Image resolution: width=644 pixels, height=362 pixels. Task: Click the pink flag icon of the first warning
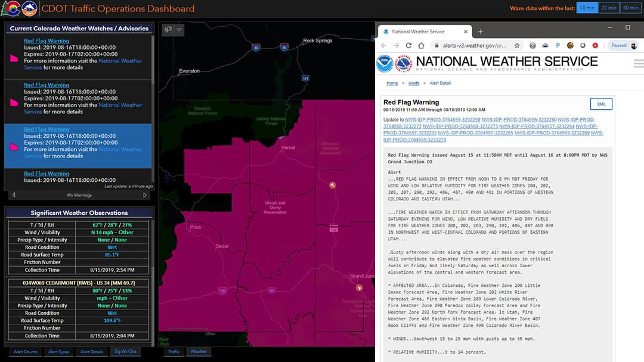pyautogui.click(x=14, y=58)
